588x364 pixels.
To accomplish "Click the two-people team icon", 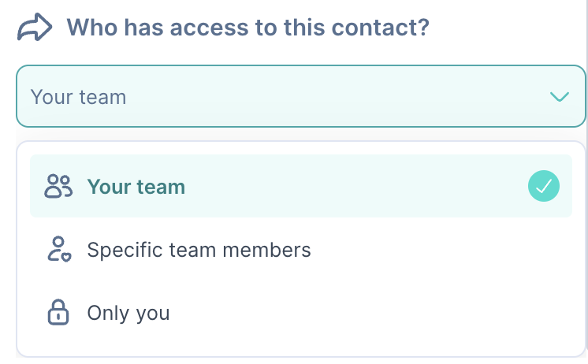I will (58, 186).
